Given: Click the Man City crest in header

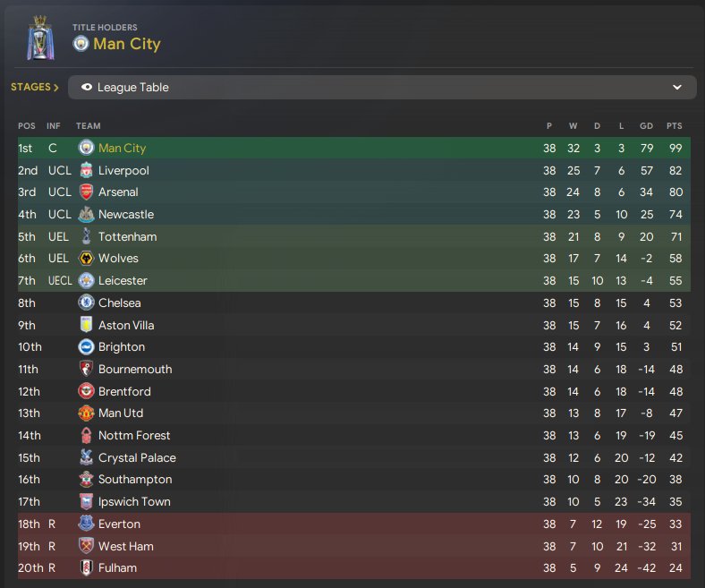Looking at the screenshot, I should click(x=81, y=44).
